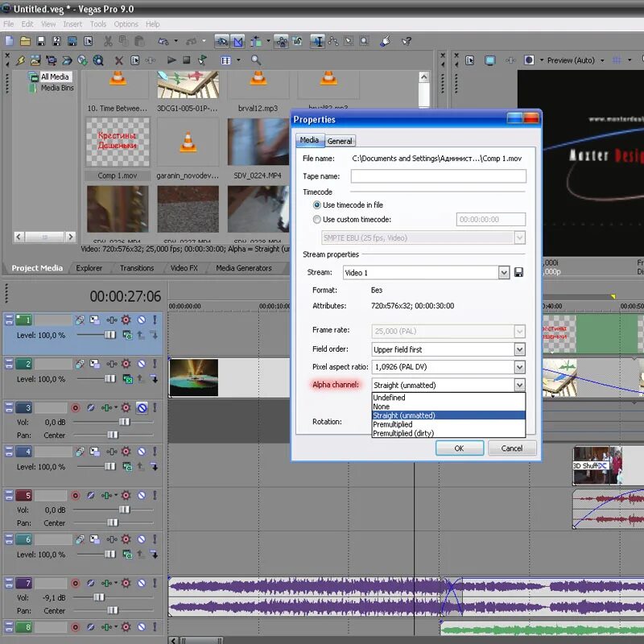The height and width of the screenshot is (644, 644).
Task: Switch to the Transitions tab
Action: 136,268
